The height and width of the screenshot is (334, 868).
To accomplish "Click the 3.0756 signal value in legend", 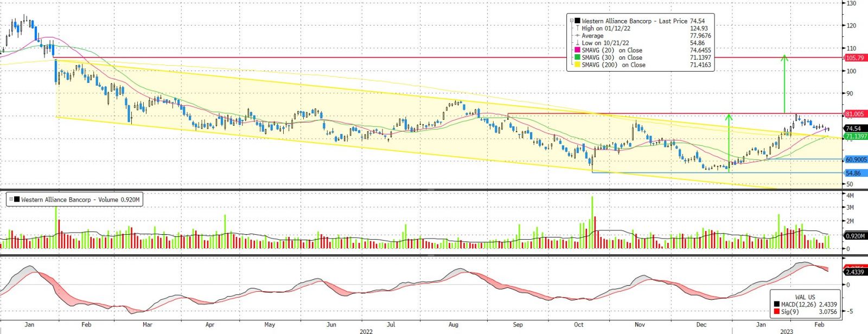I will (827, 312).
